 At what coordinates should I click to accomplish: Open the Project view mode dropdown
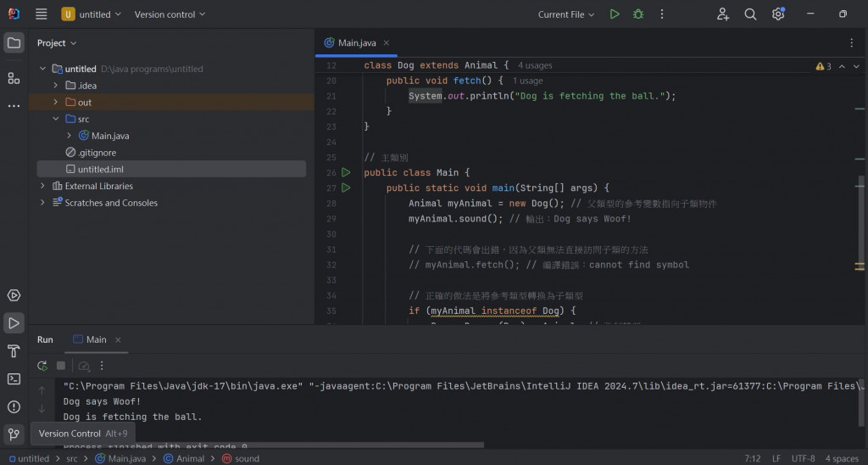tap(57, 42)
